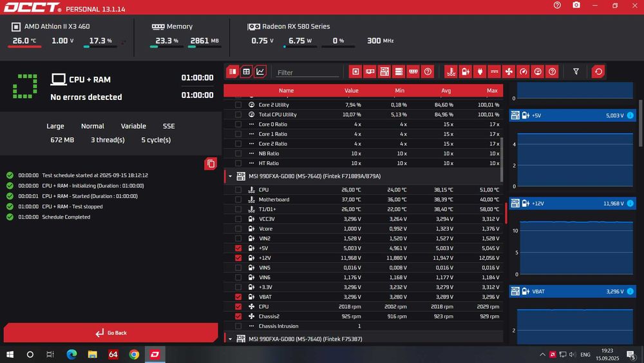
Task: Collapse the MSI 990FXA-GD80 Fintek F71889A group
Action: click(230, 177)
